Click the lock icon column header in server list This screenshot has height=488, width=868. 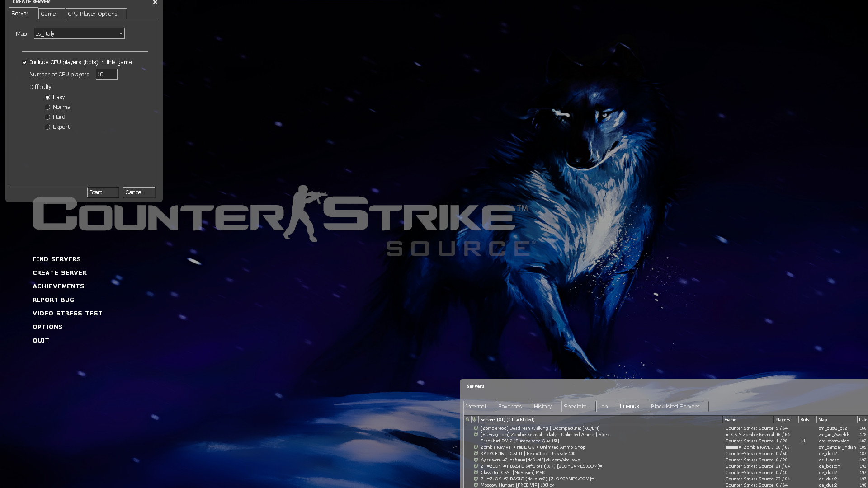(x=467, y=419)
